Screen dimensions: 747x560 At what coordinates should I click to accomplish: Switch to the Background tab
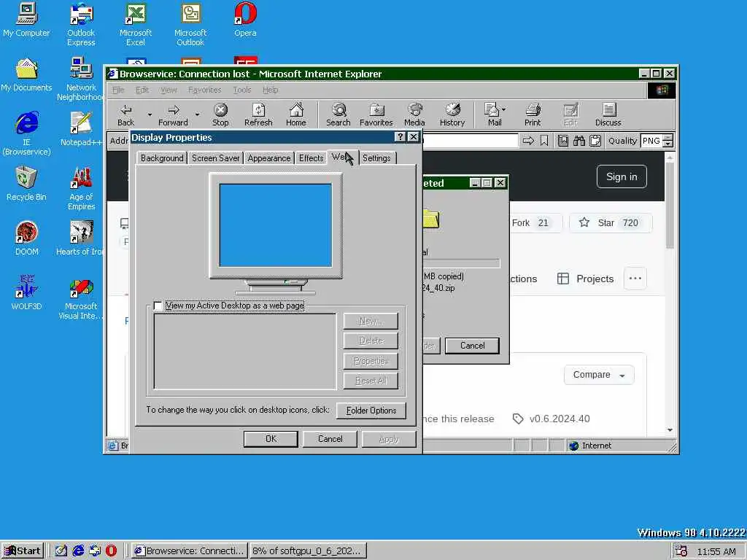(x=162, y=158)
